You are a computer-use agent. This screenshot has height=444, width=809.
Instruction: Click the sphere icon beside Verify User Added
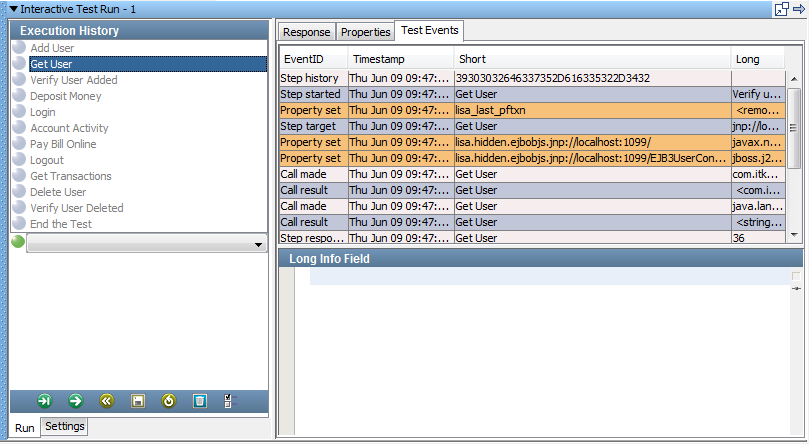tap(20, 79)
